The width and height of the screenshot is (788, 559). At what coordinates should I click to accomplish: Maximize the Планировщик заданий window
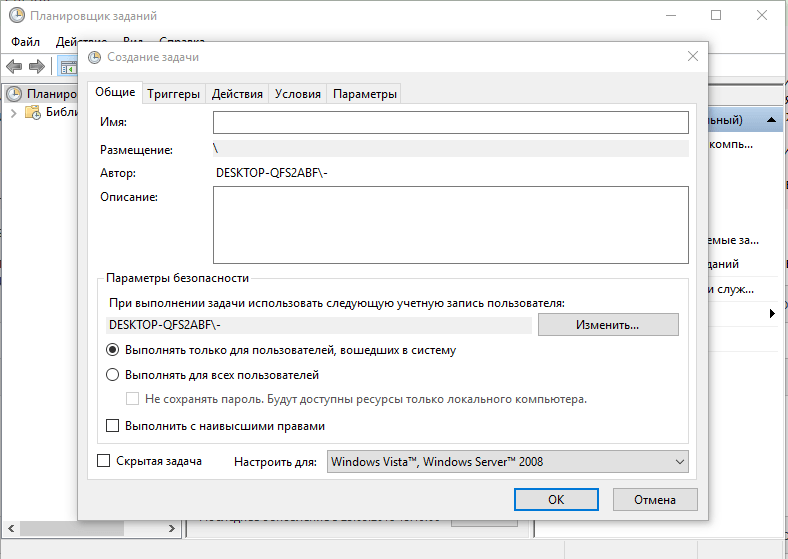(716, 15)
